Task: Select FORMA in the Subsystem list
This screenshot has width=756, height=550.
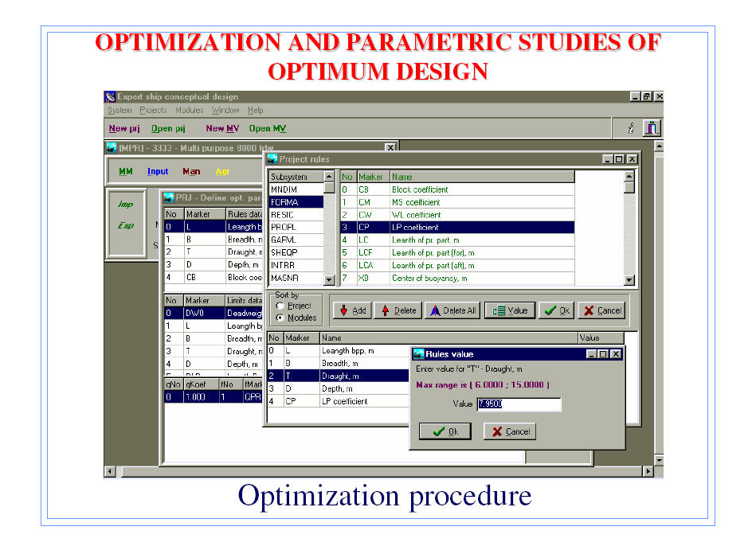Action: pos(296,202)
